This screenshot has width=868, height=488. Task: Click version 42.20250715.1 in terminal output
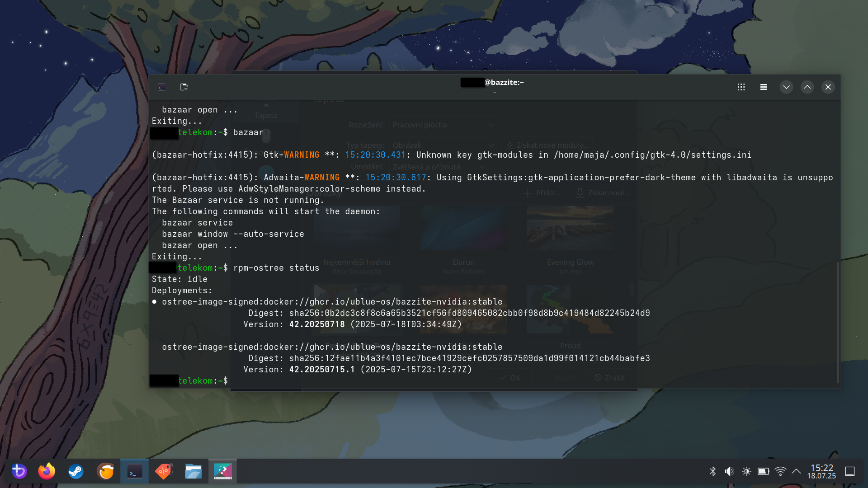[322, 370]
